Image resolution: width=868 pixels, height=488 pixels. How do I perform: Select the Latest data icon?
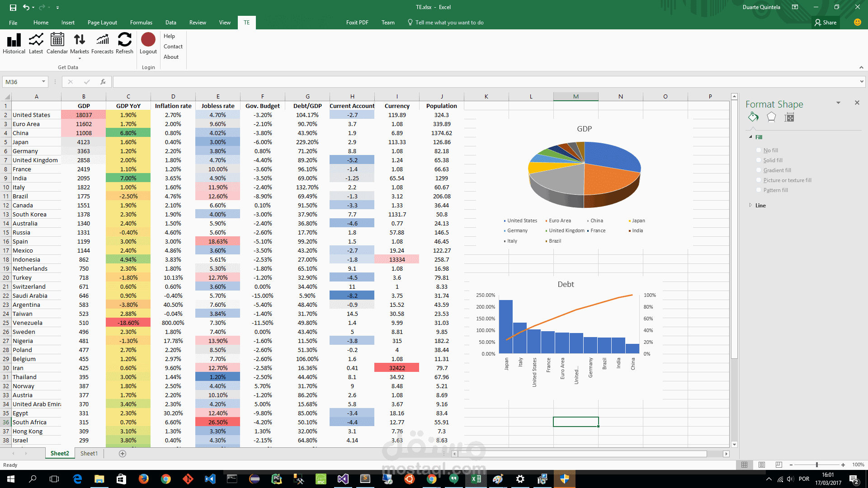click(36, 44)
